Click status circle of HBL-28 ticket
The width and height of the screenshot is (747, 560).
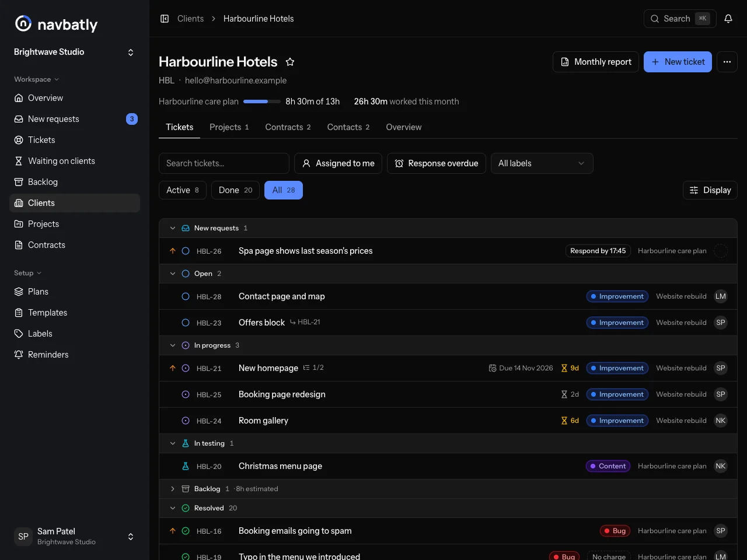coord(186,296)
